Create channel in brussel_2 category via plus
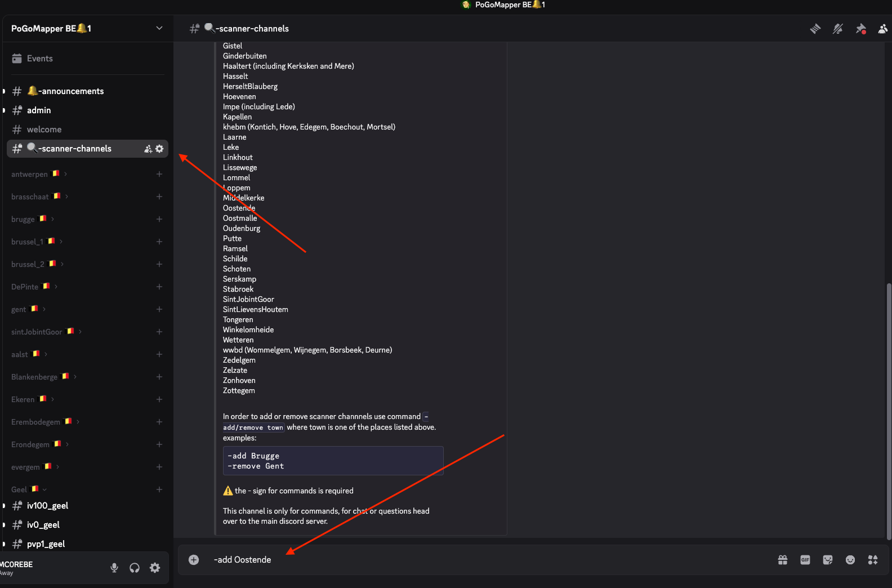The height and width of the screenshot is (588, 892). pyautogui.click(x=159, y=264)
